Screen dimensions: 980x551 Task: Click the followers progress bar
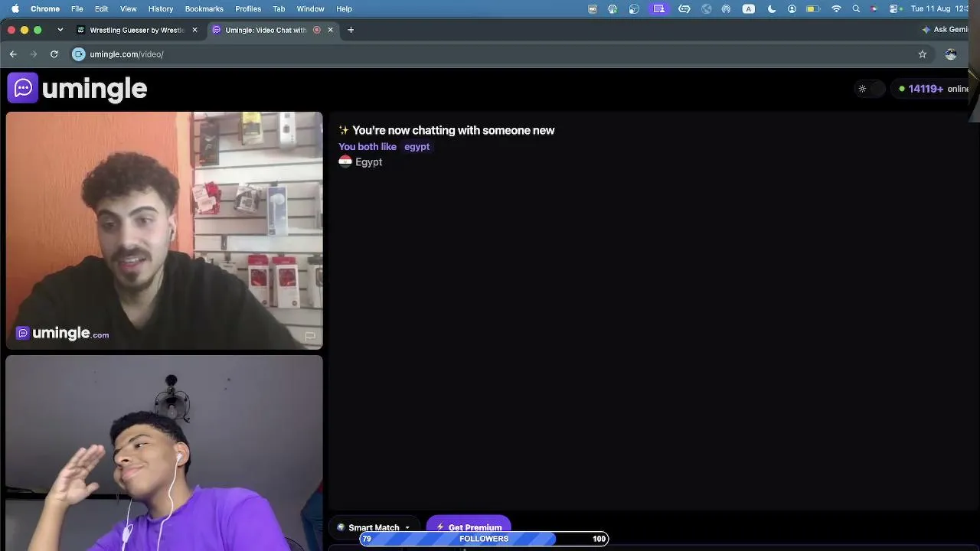coord(484,539)
